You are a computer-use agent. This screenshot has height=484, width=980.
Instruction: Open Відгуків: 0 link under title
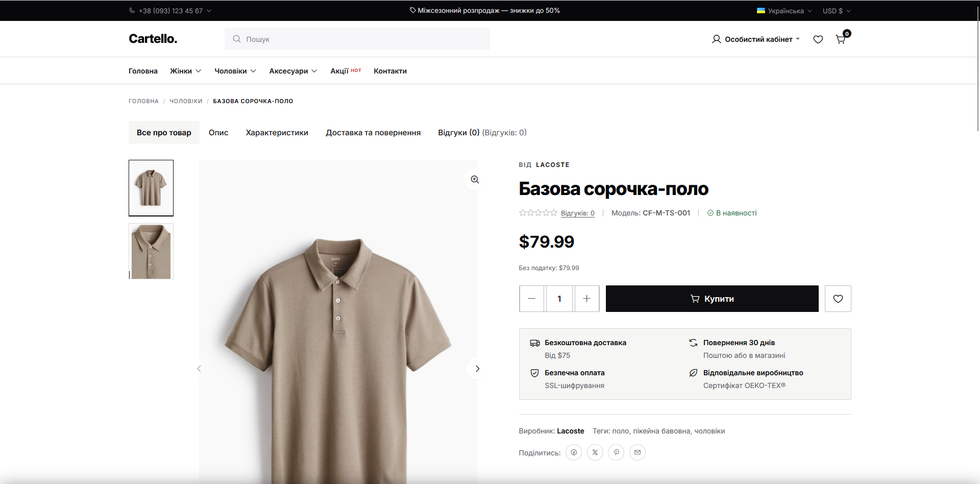tap(578, 213)
